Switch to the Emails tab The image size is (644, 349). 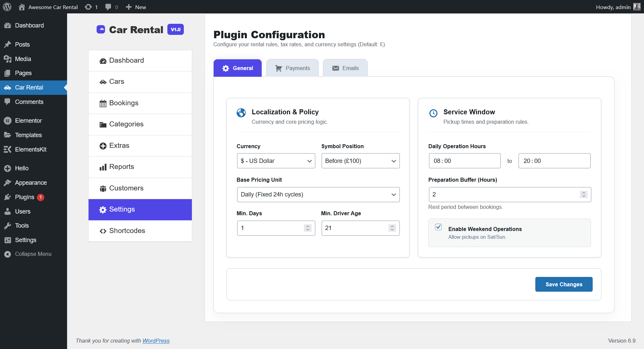(345, 68)
